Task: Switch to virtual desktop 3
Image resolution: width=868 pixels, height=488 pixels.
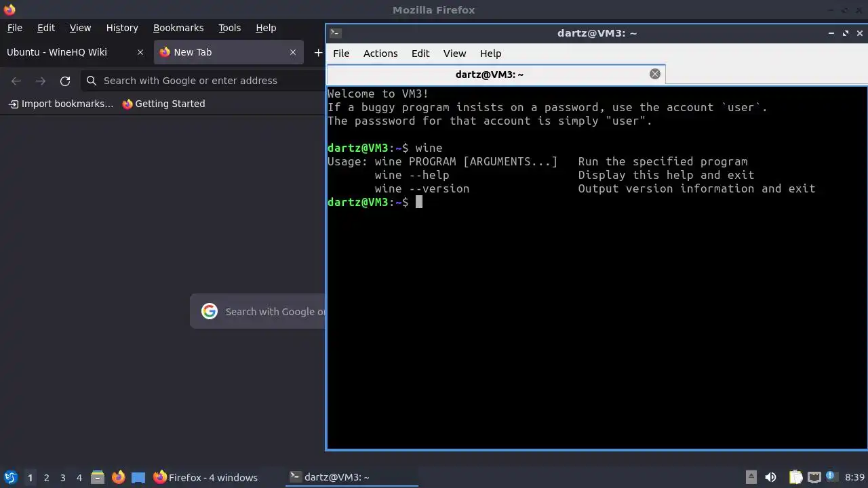Action: [x=62, y=477]
